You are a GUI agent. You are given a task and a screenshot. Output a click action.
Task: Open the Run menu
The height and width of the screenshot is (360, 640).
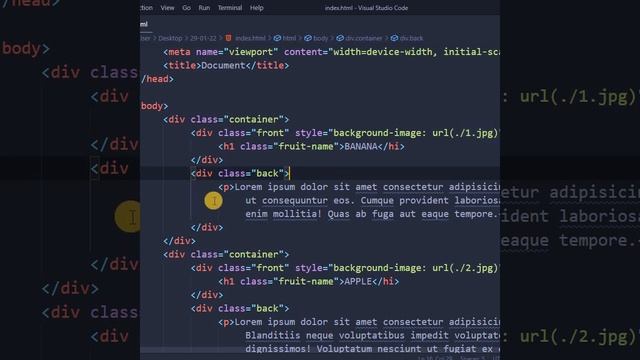[x=204, y=8]
